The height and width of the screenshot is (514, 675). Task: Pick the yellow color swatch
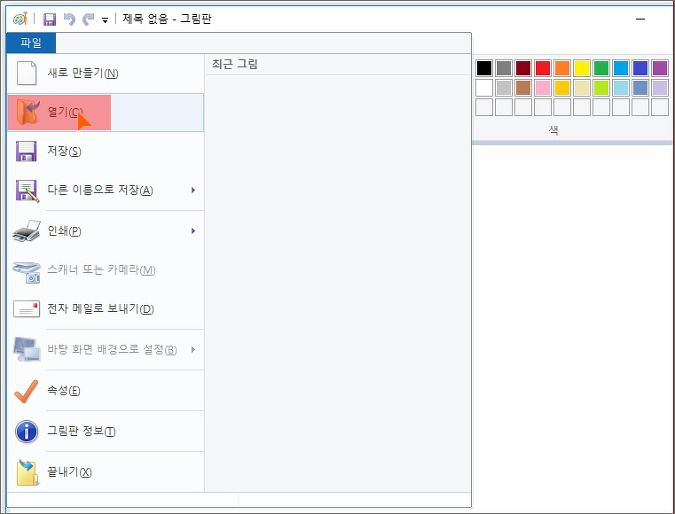[x=582, y=68]
